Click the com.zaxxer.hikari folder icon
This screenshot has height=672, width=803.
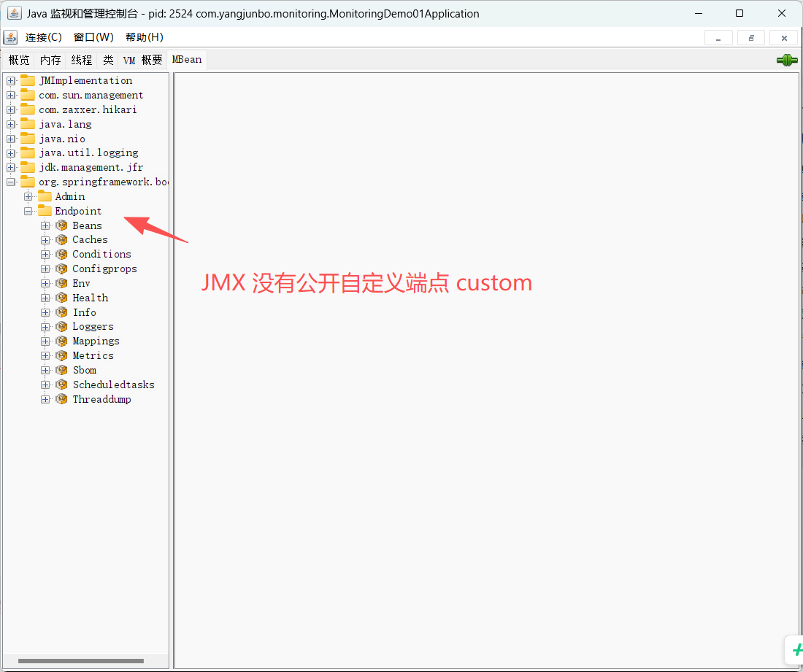28,109
